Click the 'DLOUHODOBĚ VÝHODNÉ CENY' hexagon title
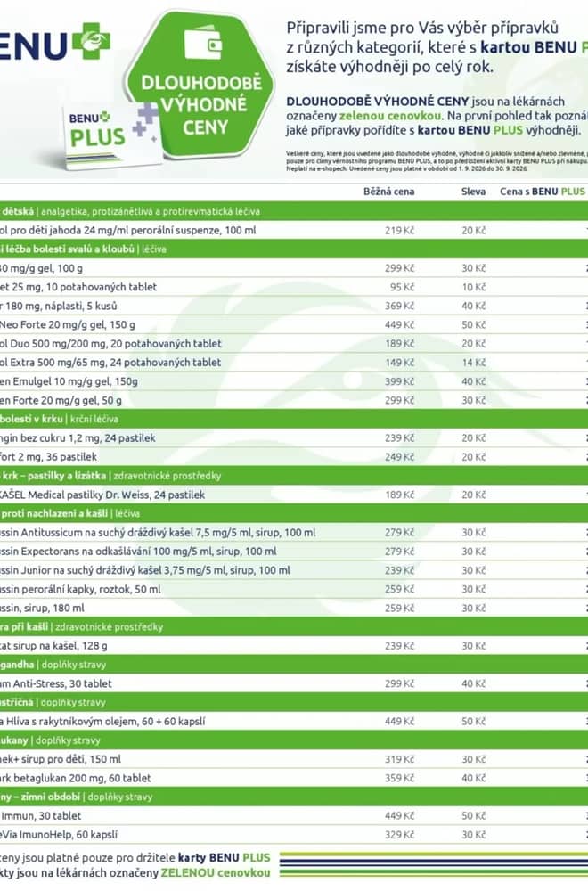This screenshot has width=588, height=891. [x=201, y=104]
